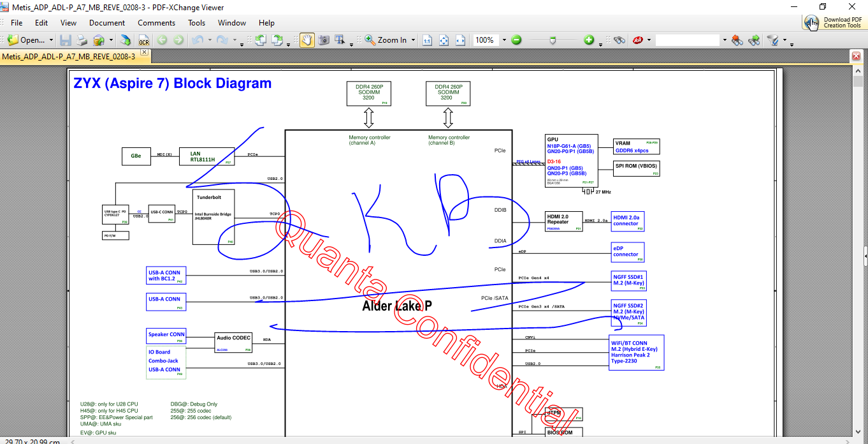Viewport: 868px width, 444px height.
Task: Click the Download PDF Creation Tools globe
Action: 812,23
